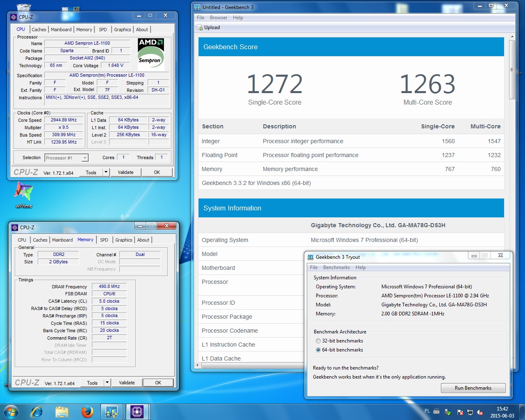The width and height of the screenshot is (525, 420).
Task: Click the CPU-Z title bar icon of the CPU window
Action: click(x=14, y=17)
